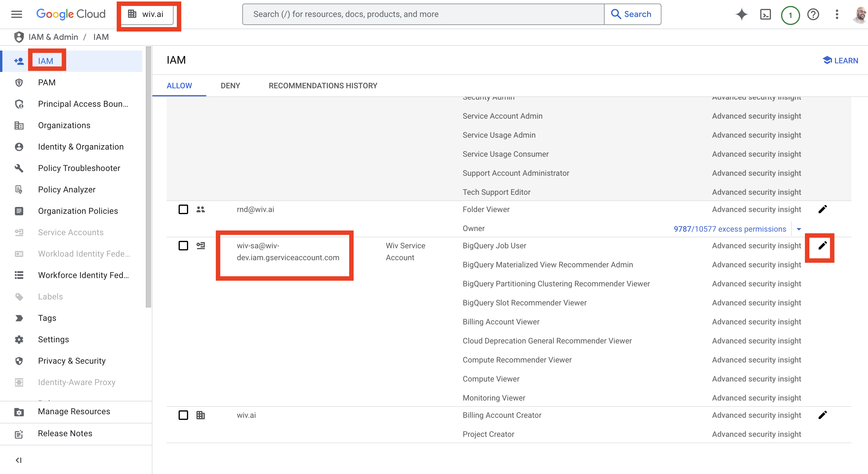Open the notifications badge showing 1
Image resolution: width=868 pixels, height=474 pixels.
790,15
